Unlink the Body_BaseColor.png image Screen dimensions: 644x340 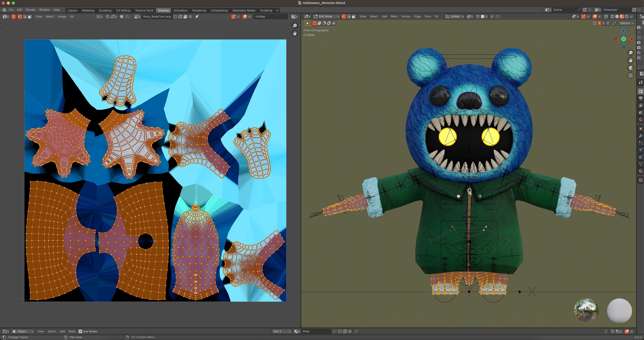tap(190, 16)
